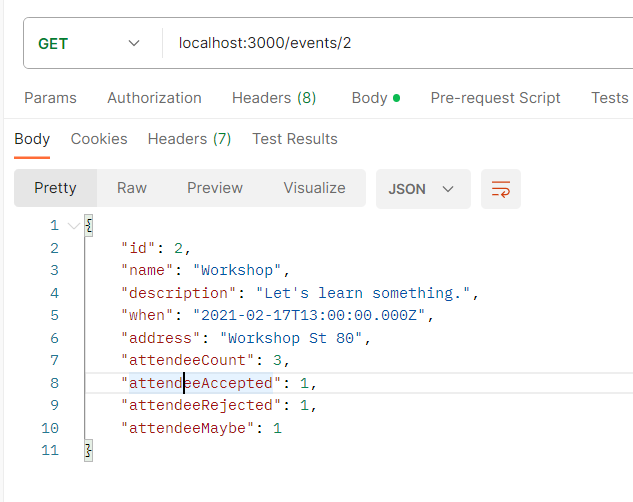Viewport: 633px width, 502px height.
Task: Toggle the word wrap icon button
Action: tap(501, 189)
